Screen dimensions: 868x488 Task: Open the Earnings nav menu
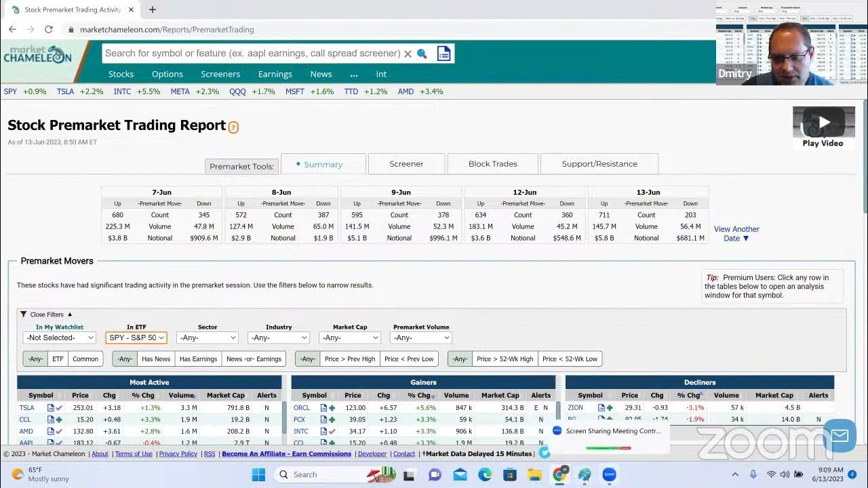[275, 74]
